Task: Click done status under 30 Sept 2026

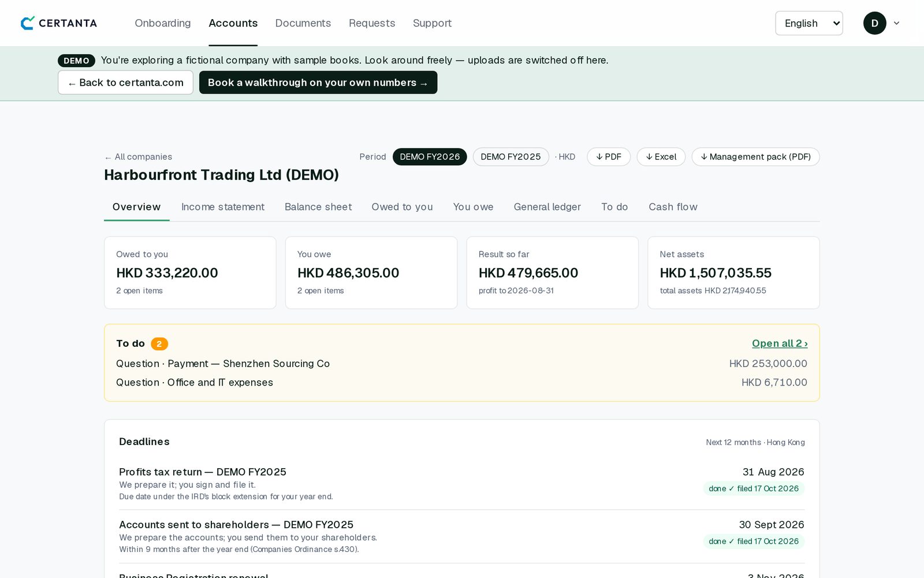Action: pos(754,542)
